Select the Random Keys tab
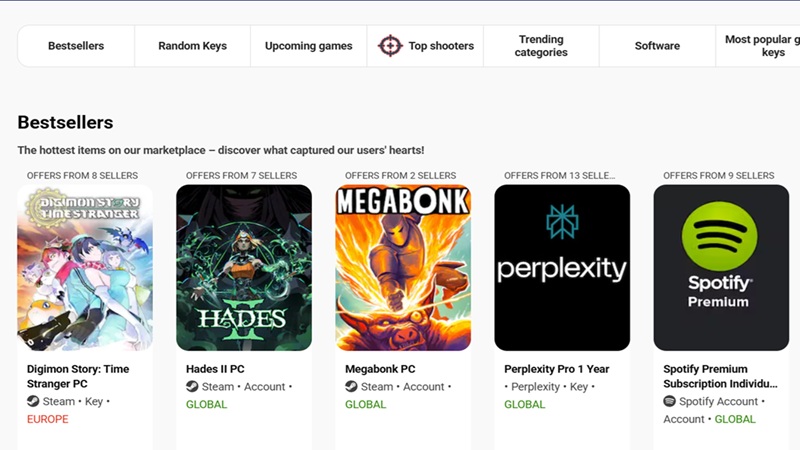Image resolution: width=800 pixels, height=450 pixels. pos(192,46)
